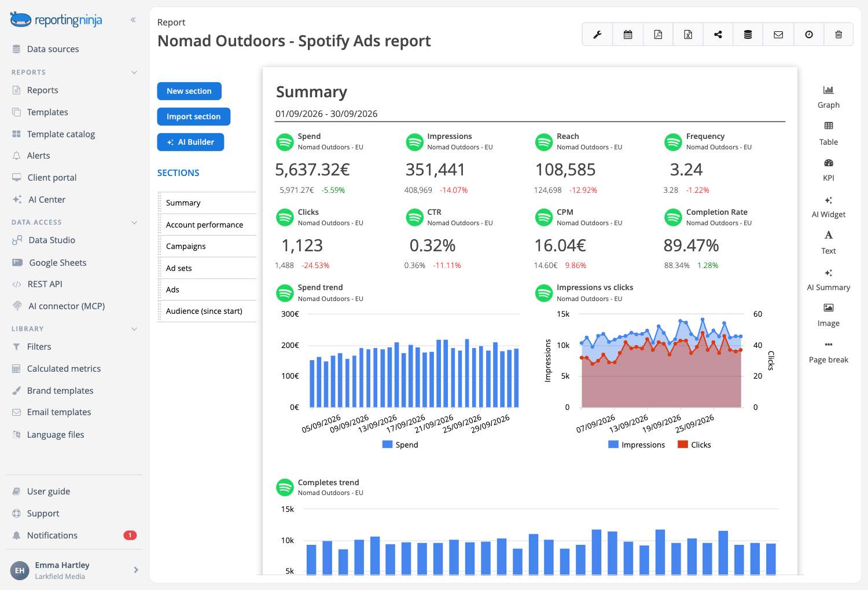Screen dimensions: 868x590
Task: Open Template catalog in the sidebar
Action: (x=61, y=134)
